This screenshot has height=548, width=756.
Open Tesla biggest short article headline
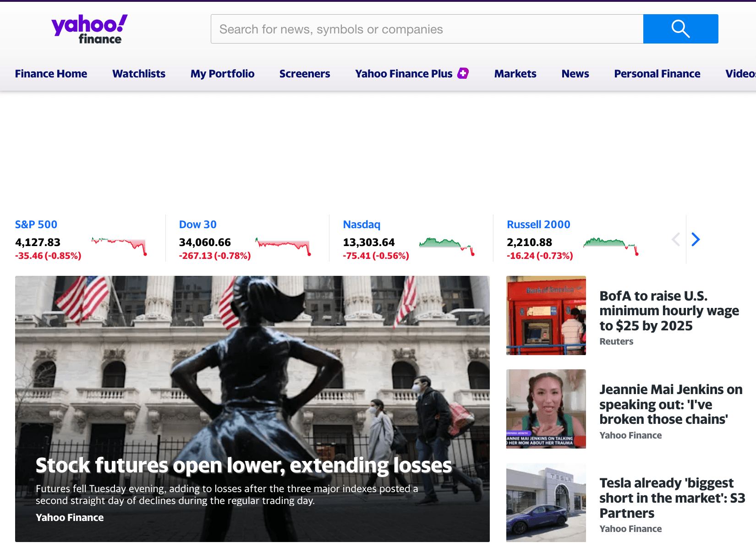coord(672,498)
